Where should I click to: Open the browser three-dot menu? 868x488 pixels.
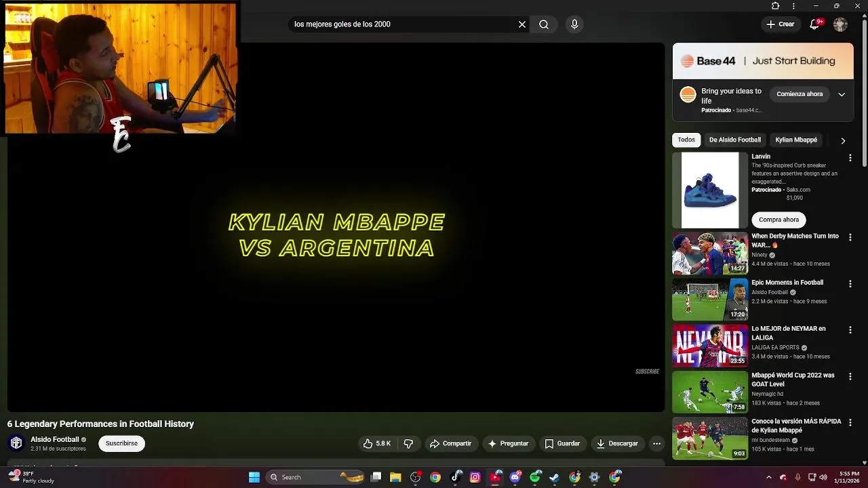[793, 6]
